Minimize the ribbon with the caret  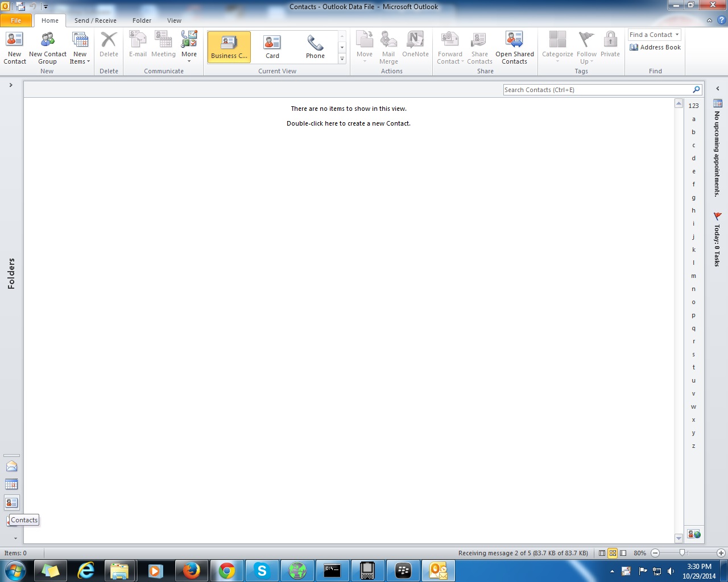click(x=709, y=20)
